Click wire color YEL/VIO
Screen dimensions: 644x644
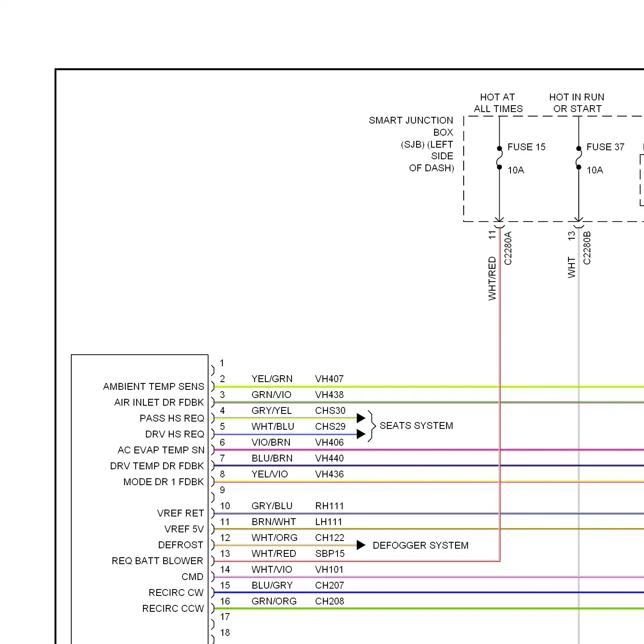(x=270, y=474)
